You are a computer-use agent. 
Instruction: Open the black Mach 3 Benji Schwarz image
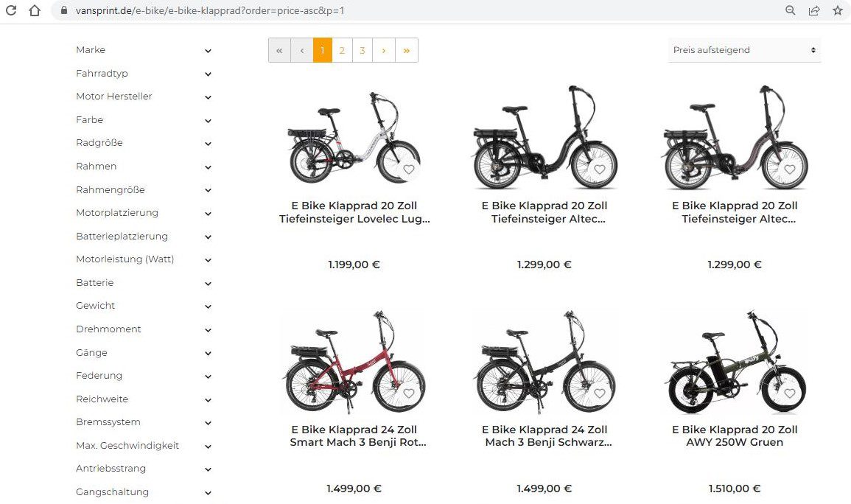(x=544, y=361)
